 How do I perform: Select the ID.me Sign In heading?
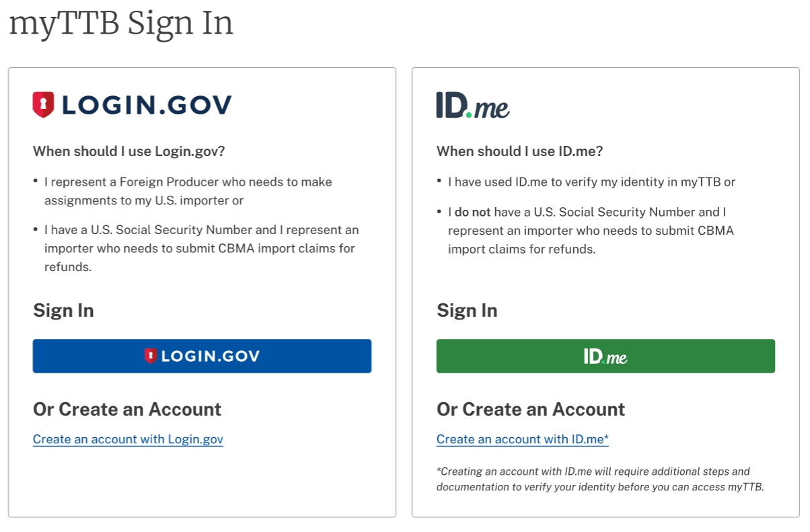[467, 310]
